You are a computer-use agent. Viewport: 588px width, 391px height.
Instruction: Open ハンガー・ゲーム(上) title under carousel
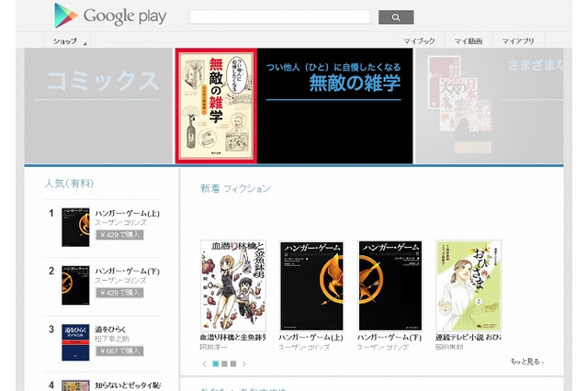(311, 338)
